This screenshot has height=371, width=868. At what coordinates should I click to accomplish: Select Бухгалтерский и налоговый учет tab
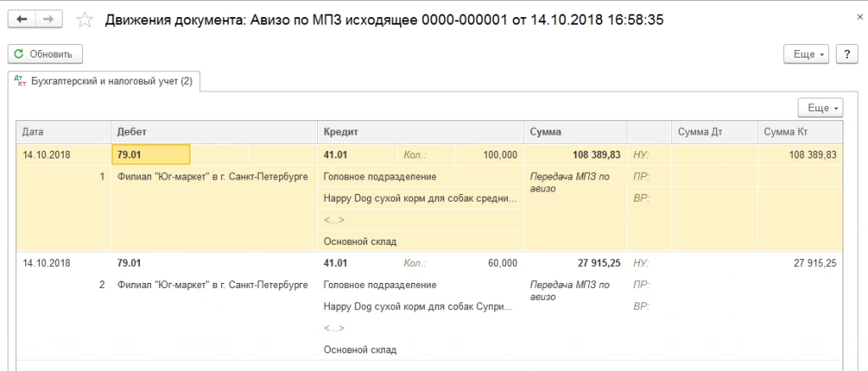103,81
